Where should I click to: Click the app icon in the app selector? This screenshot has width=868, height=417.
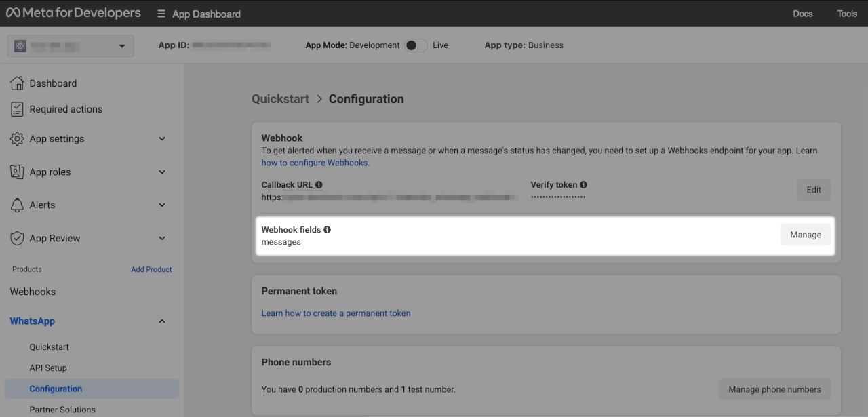point(20,45)
